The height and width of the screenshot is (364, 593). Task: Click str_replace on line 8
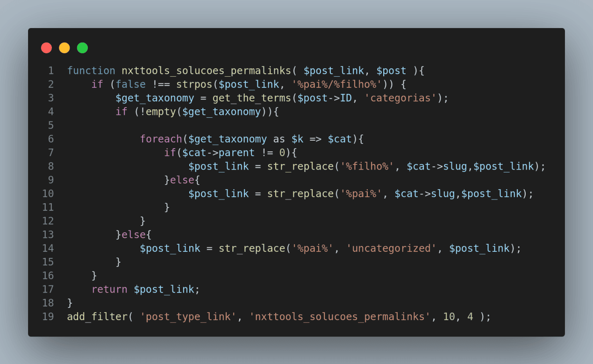click(300, 166)
